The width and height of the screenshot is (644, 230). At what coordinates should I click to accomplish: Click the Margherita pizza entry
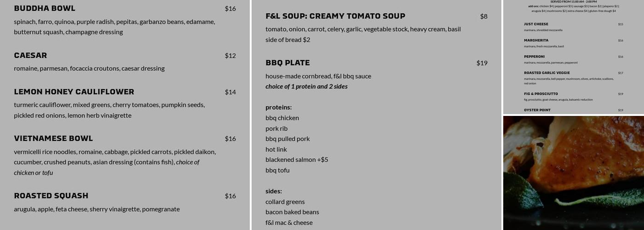pos(536,40)
